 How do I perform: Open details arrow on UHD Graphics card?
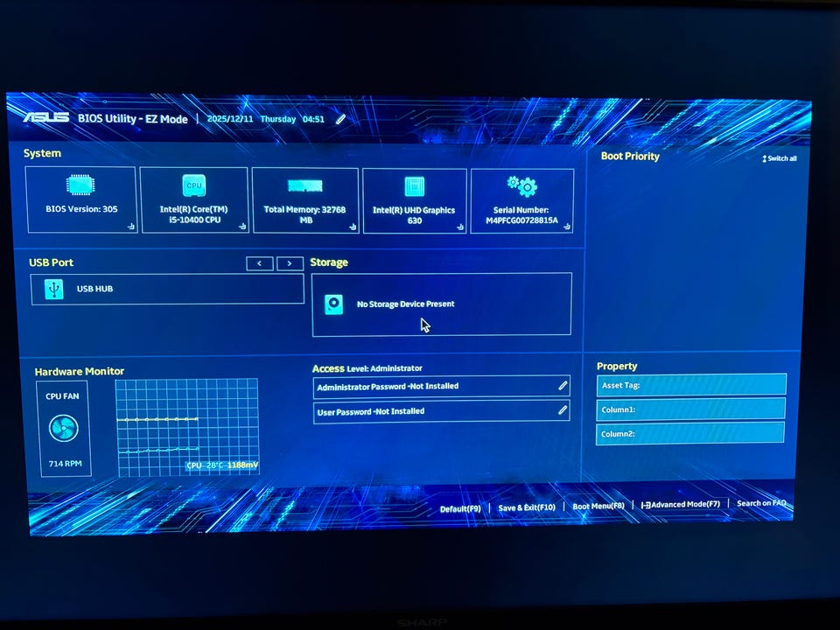point(460,227)
